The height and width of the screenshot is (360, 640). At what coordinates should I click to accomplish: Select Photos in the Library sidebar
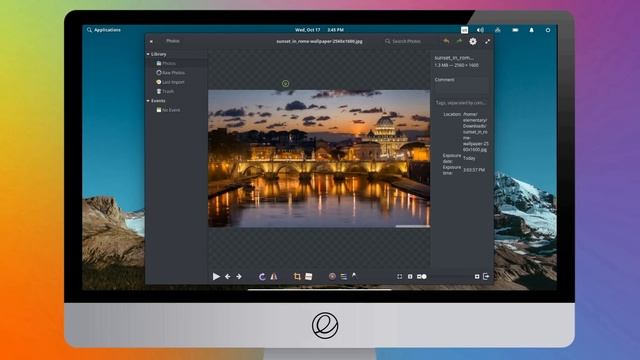(x=176, y=63)
